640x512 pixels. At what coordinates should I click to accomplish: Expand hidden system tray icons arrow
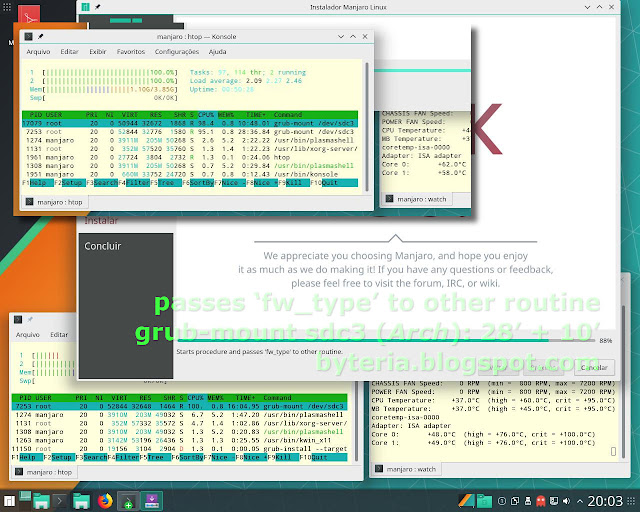pyautogui.click(x=580, y=501)
